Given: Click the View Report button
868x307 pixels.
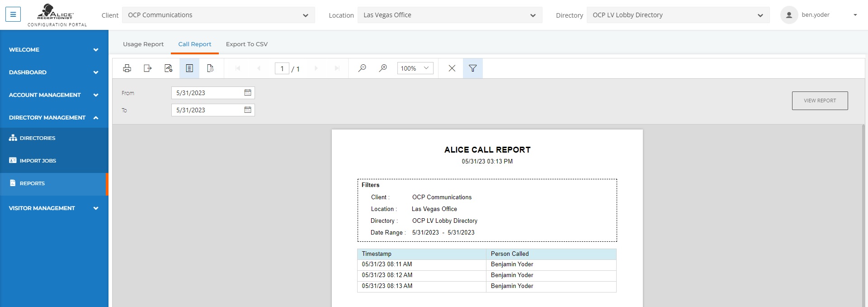Looking at the screenshot, I should point(820,101).
